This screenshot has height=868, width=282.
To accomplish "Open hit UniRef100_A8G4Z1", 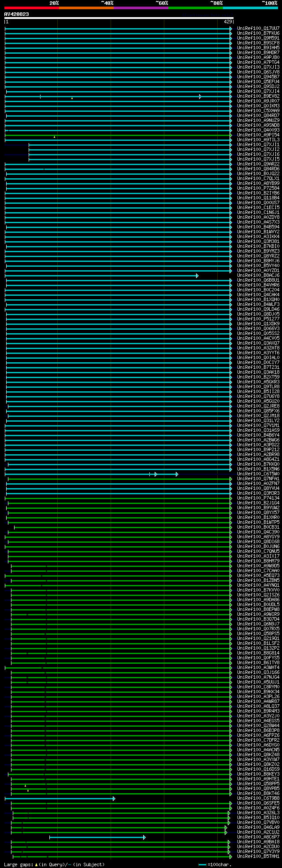I will tap(258, 460).
